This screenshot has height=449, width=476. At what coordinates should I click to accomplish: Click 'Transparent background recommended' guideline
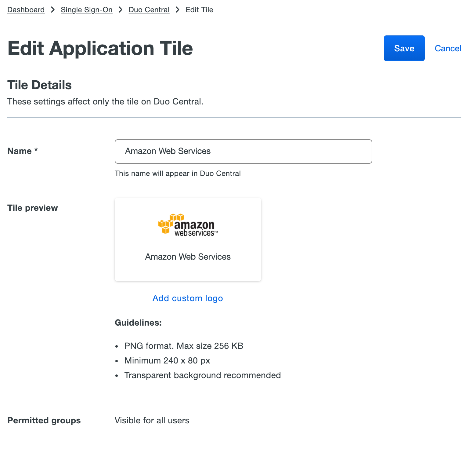[x=203, y=375]
